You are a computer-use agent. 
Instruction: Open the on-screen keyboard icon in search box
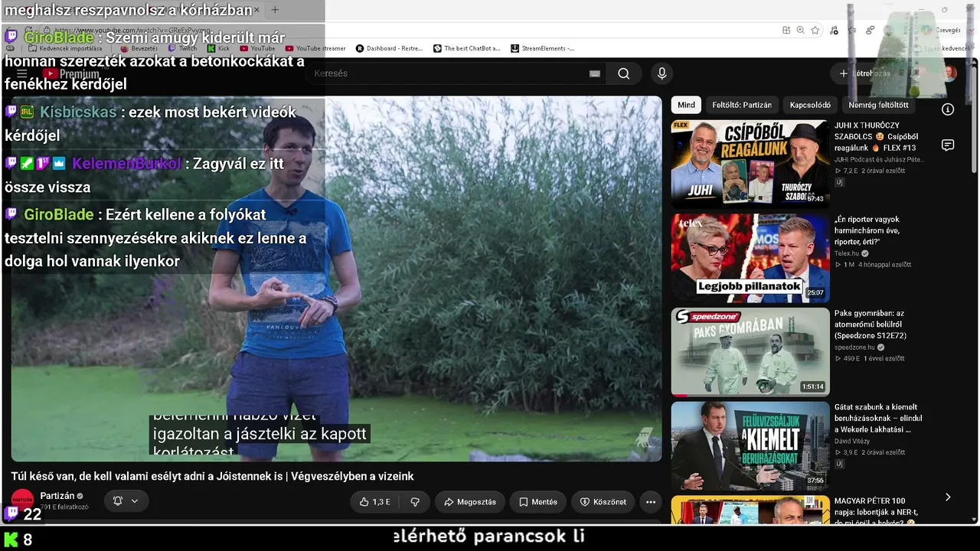(595, 73)
